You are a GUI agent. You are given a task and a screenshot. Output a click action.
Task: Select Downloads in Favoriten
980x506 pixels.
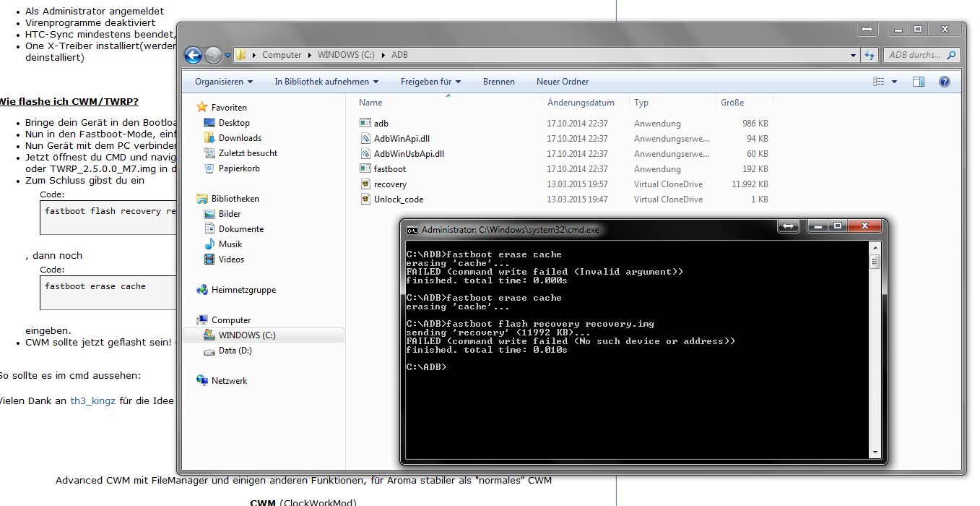240,138
